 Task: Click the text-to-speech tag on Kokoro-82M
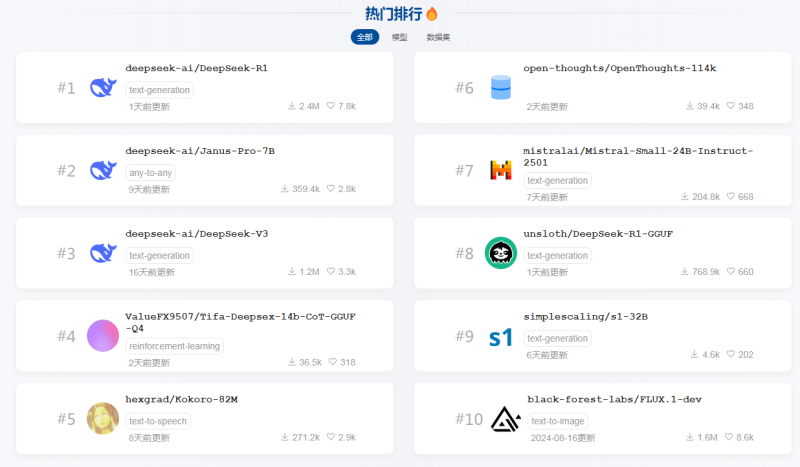click(158, 421)
